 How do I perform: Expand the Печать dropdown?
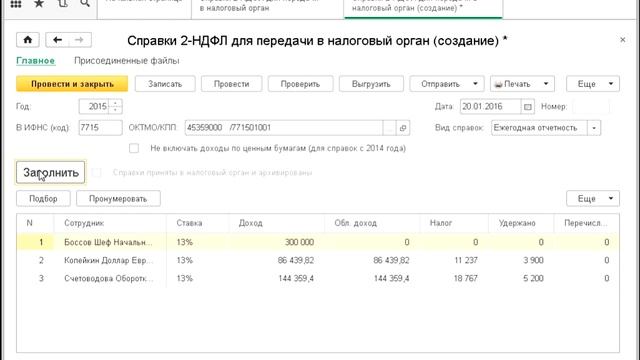click(x=546, y=84)
